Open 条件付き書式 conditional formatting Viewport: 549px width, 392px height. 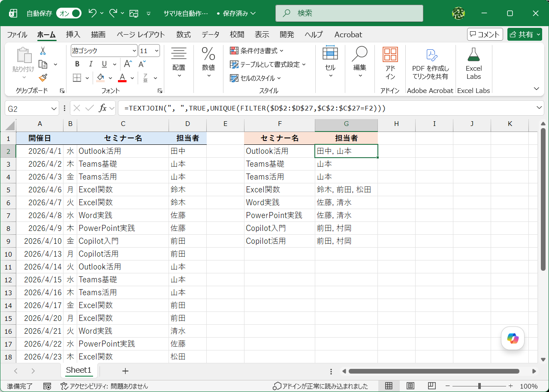pyautogui.click(x=256, y=51)
